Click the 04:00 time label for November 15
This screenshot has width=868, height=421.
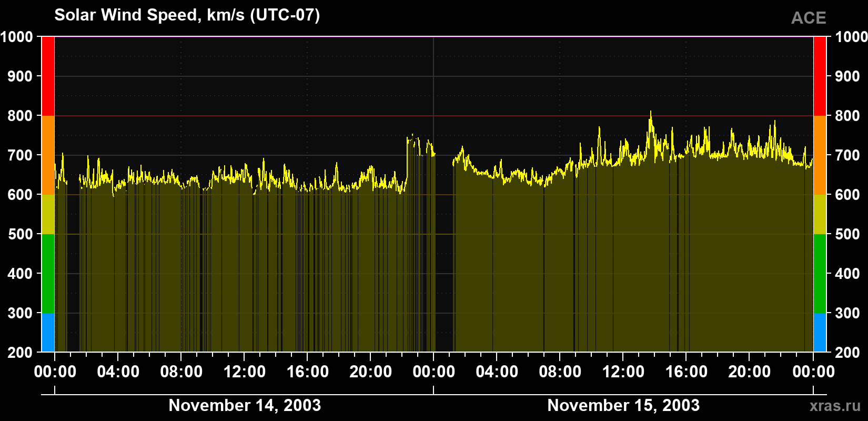click(497, 372)
